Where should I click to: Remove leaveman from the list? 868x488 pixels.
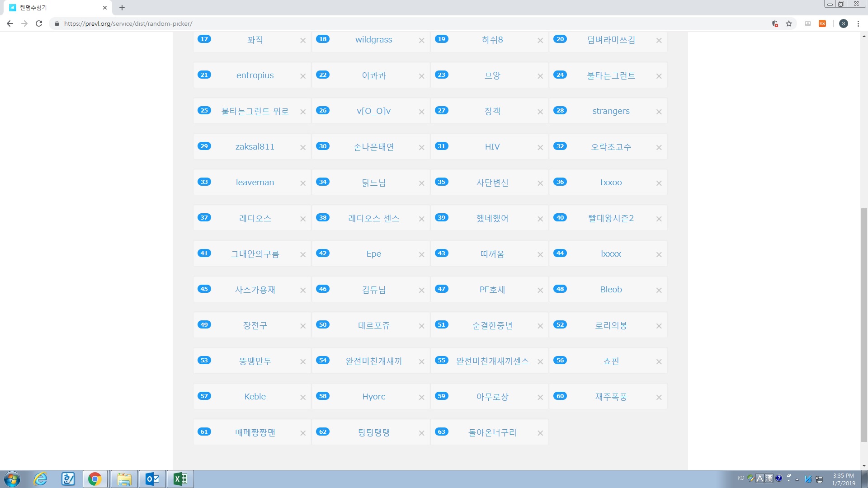coord(303,183)
